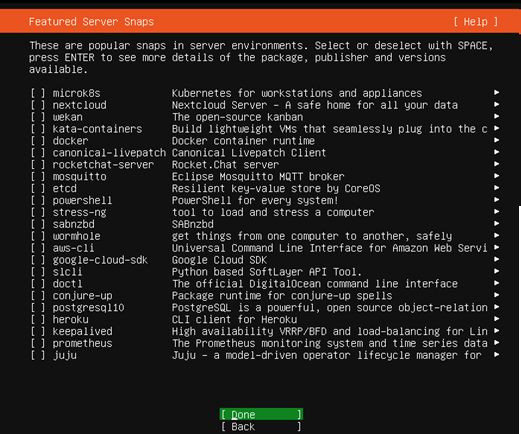Click the slcli snap name
521x434 pixels.
pos(67,272)
